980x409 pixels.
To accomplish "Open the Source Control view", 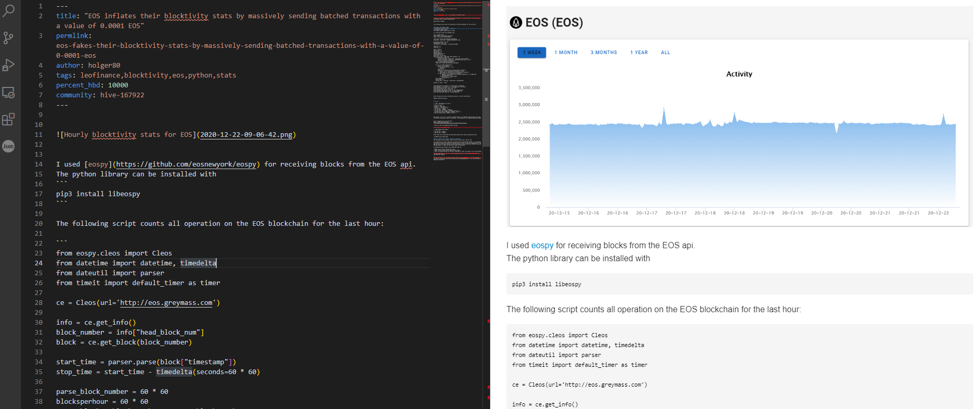I will tap(8, 38).
